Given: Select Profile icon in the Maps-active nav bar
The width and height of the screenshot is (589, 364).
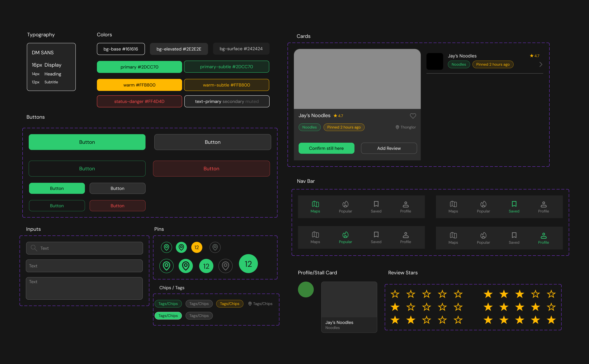Looking at the screenshot, I should tap(406, 204).
